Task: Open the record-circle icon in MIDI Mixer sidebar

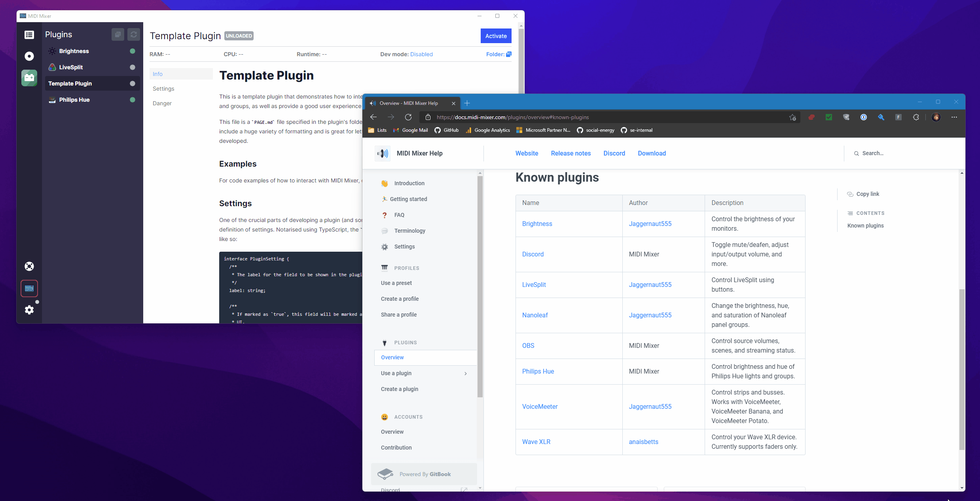Action: [29, 56]
